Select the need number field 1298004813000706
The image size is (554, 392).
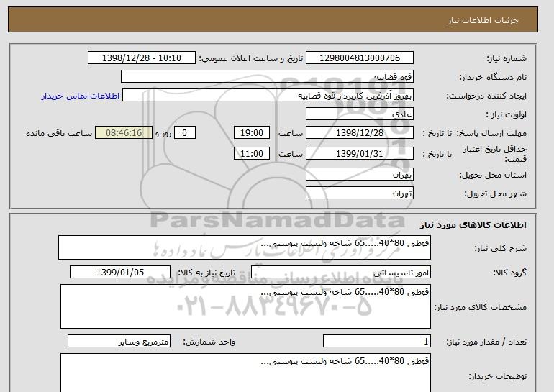(x=359, y=58)
